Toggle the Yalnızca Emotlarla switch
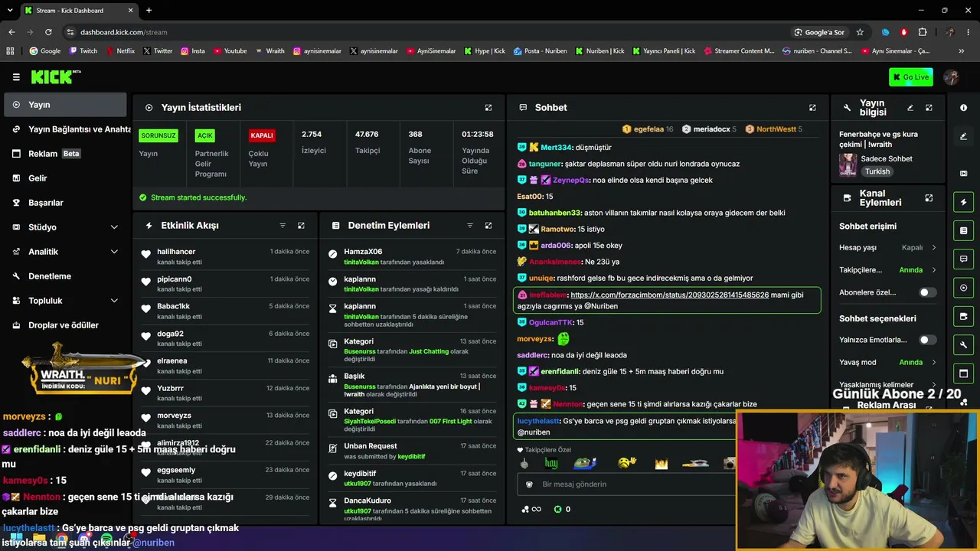This screenshot has width=980, height=551. tap(927, 340)
